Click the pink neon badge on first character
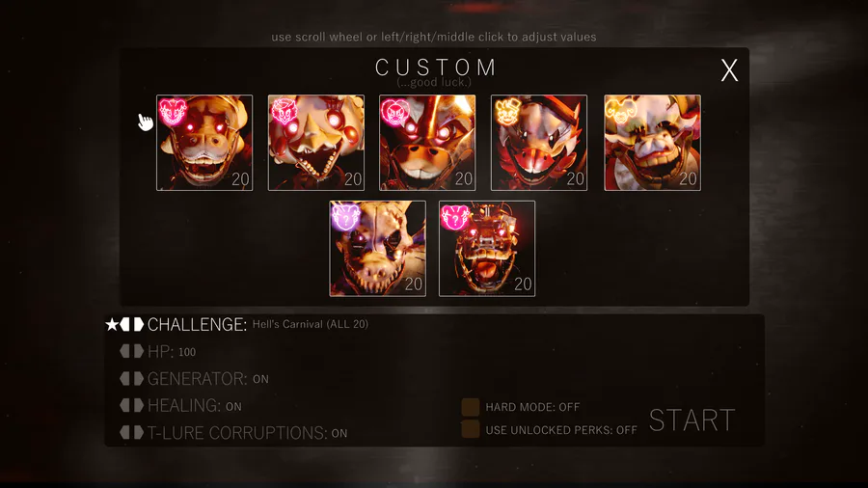 173,112
